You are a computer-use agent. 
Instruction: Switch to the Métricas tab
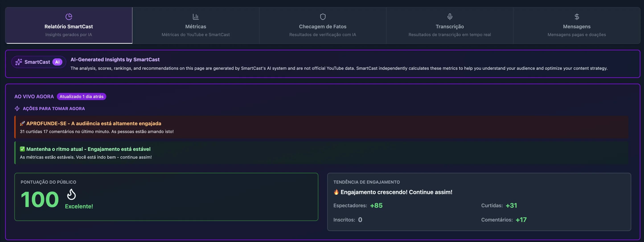click(196, 25)
